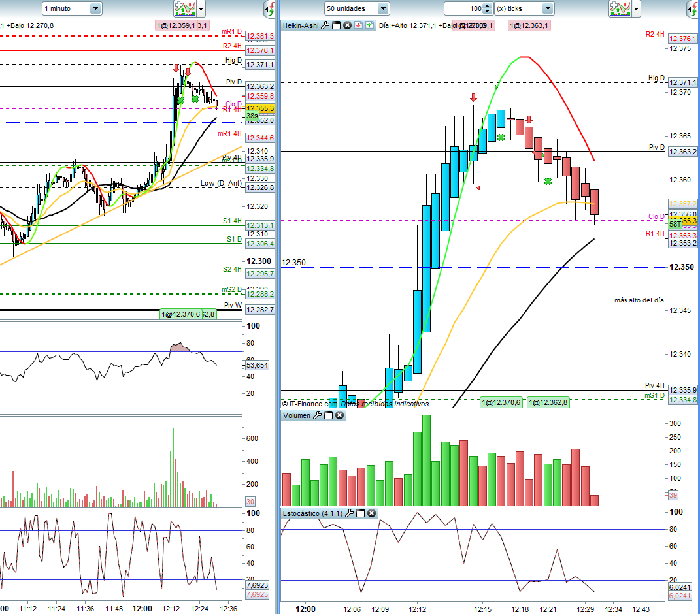Click stochastic value 7,6923 in left chart
The height and width of the screenshot is (614, 700).
click(257, 585)
